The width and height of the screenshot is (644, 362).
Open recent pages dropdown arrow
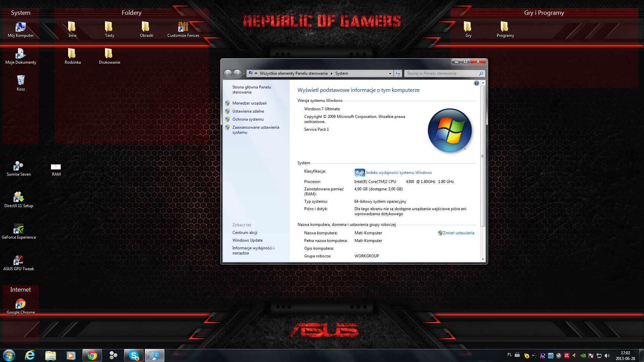(x=244, y=73)
